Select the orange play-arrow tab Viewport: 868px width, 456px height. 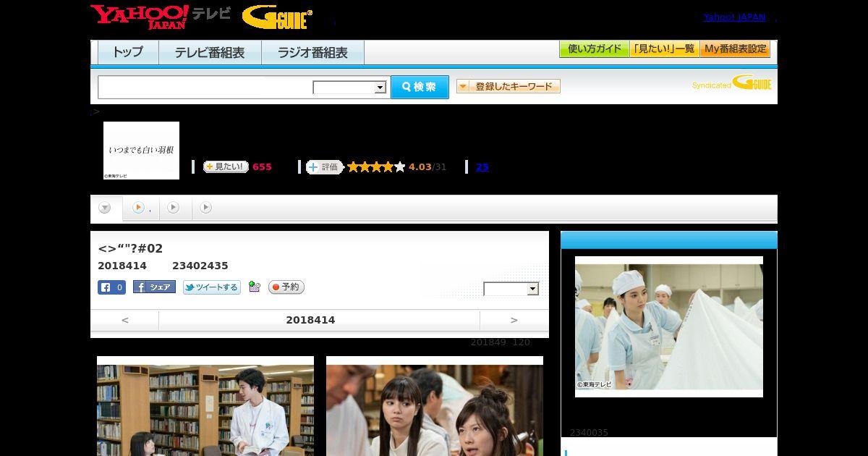click(138, 208)
